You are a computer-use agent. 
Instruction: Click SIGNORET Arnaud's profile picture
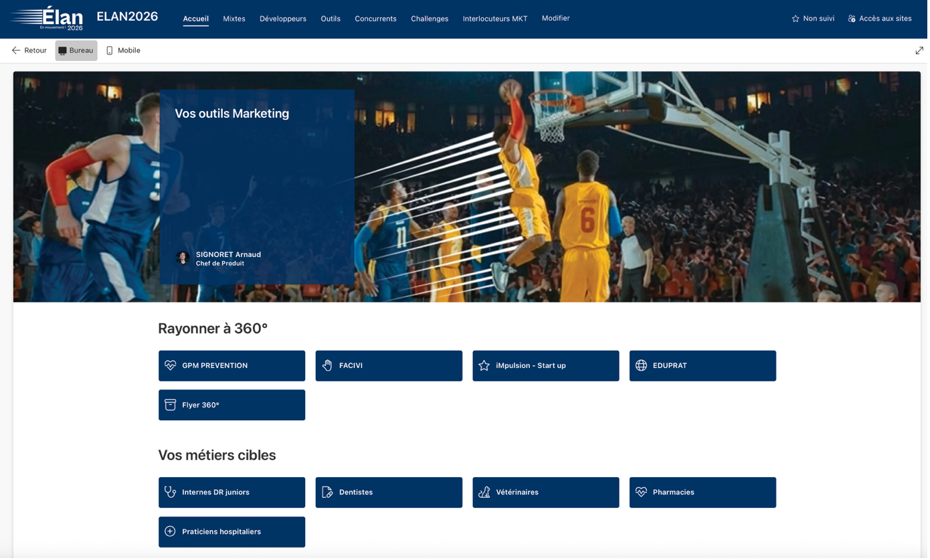click(x=182, y=258)
